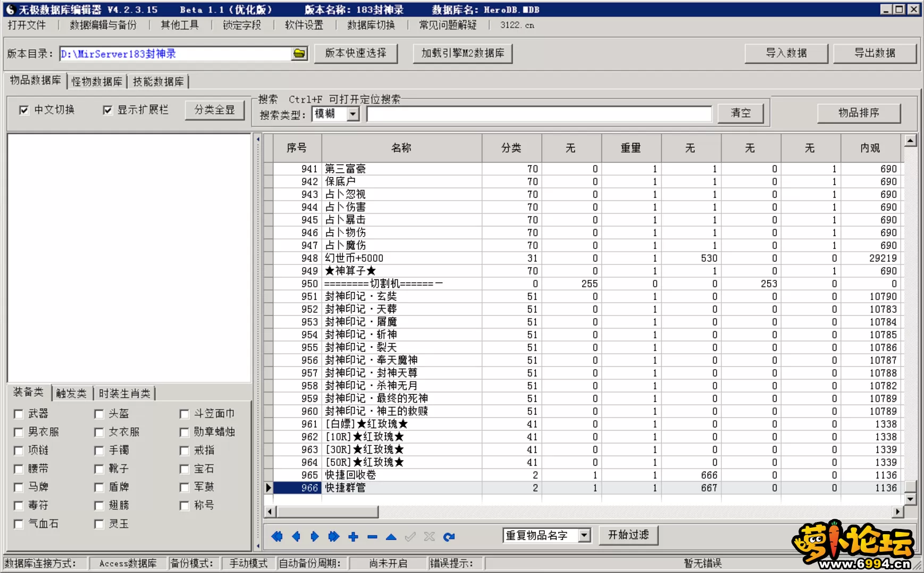Click the horizontal scrollbar thumb of table
This screenshot has height=573, width=924.
point(327,512)
